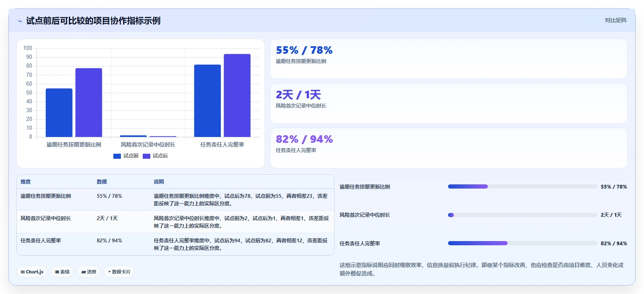Click the 试点前后可比较的项目协作指标示例 heading
Screen dimensions: 644x294
tap(93, 21)
